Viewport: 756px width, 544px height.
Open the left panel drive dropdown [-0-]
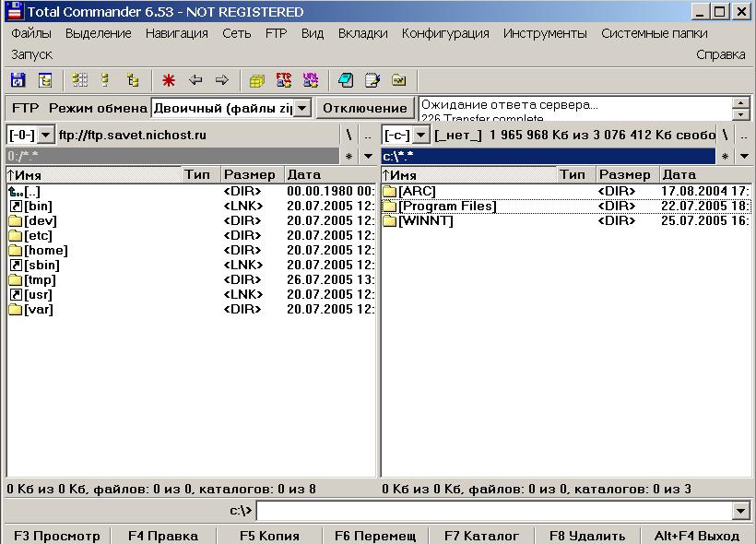click(30, 136)
